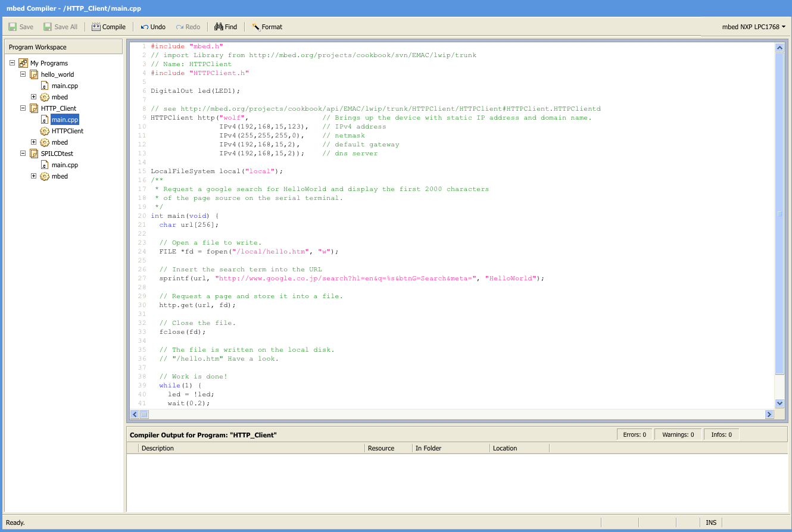Screen dimensions: 792x532
Task: Select the My Programs label
Action: click(49, 63)
